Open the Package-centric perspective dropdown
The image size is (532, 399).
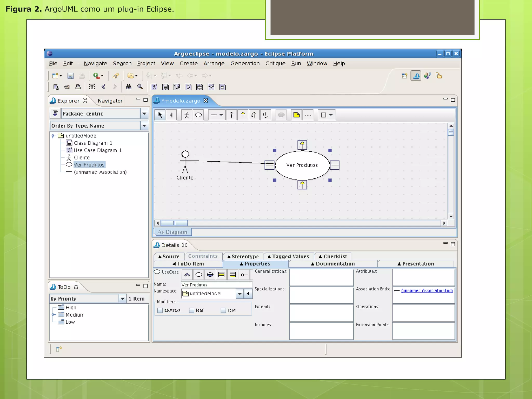click(144, 114)
